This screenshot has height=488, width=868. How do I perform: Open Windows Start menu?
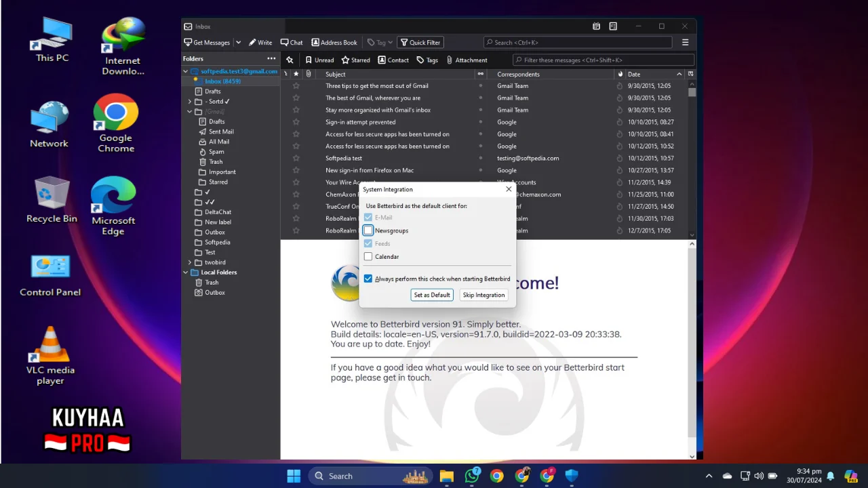click(x=294, y=476)
